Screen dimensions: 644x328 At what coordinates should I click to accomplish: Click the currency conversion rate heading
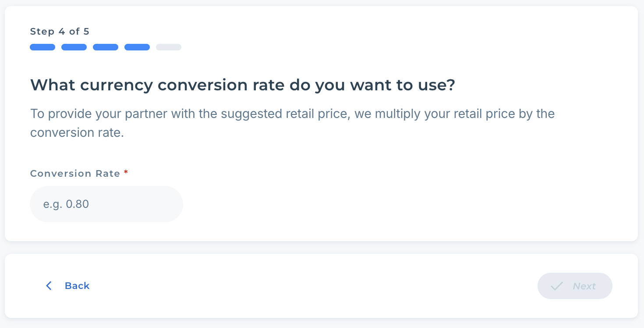point(243,85)
